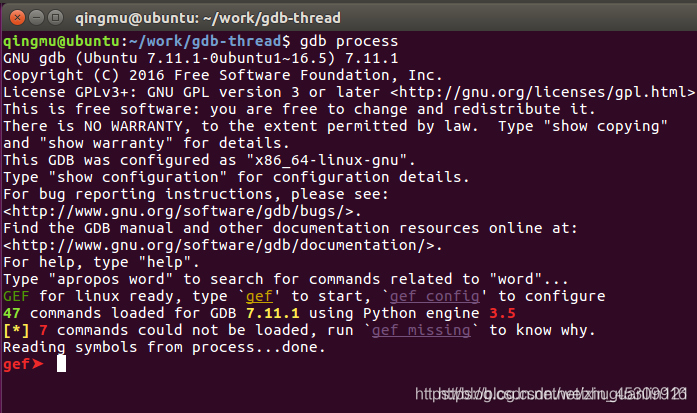Click 'Reading symbols from process...done.' line
This screenshot has width=697, height=413.
(x=164, y=347)
